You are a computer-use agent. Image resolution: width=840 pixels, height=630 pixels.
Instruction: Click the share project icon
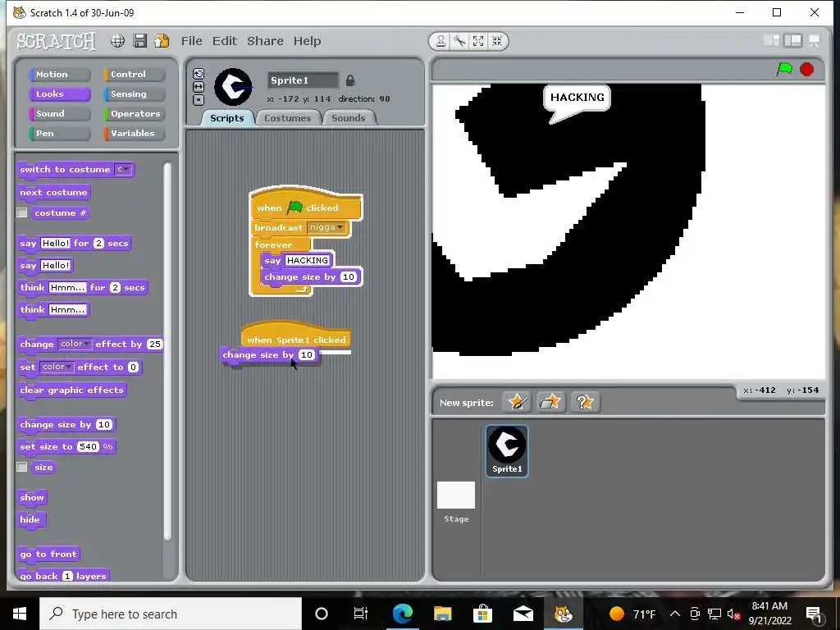tap(162, 41)
